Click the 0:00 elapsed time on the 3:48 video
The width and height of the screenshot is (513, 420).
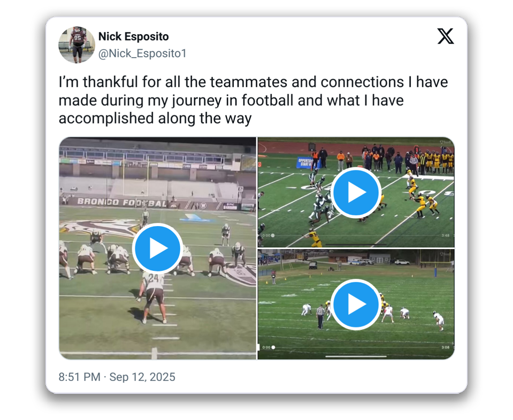pos(266,235)
